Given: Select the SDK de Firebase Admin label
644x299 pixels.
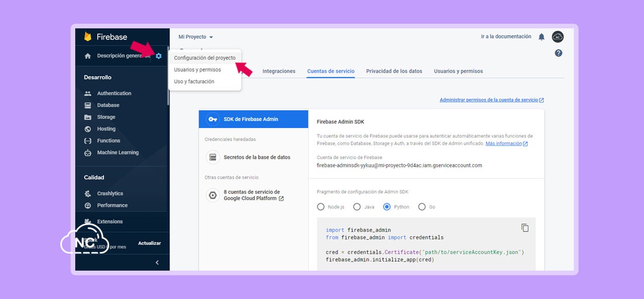Looking at the screenshot, I should coord(251,119).
